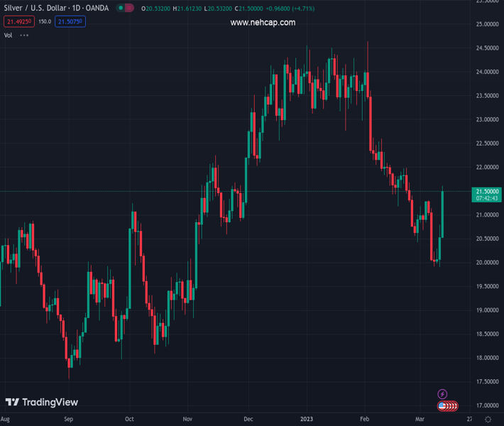The image size is (504, 426).
Task: Click the current price label 21.50000
Action: (x=487, y=192)
